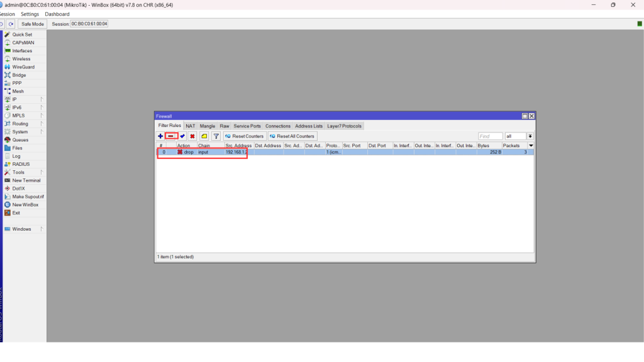This screenshot has width=644, height=362.
Task: Click the funnel Filter icon
Action: pyautogui.click(x=216, y=136)
